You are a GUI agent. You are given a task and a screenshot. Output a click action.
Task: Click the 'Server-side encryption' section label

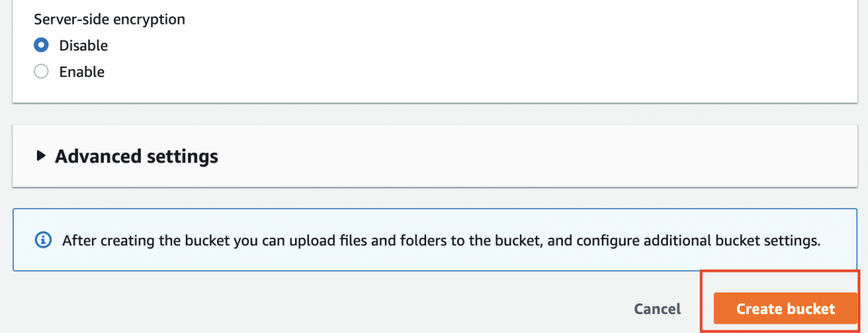point(109,20)
